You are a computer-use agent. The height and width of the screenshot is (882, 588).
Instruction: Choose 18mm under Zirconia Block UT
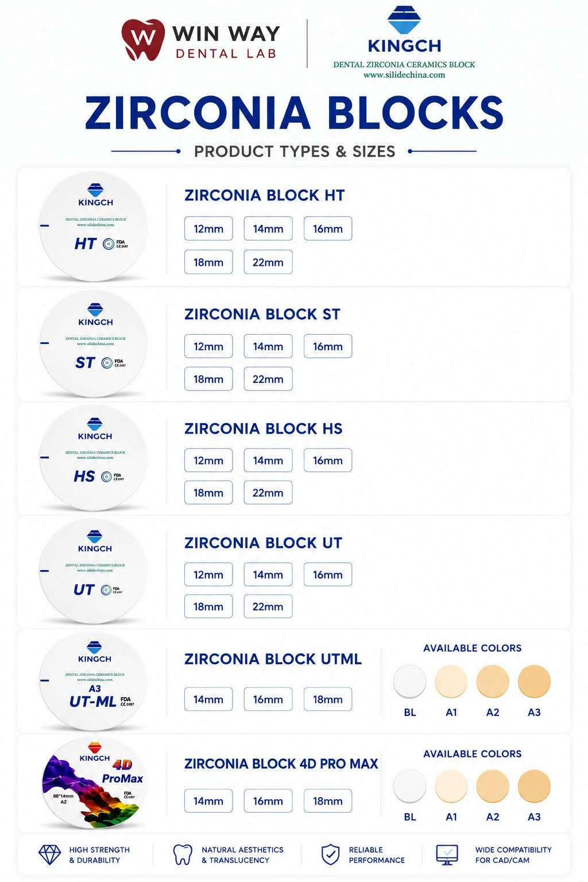pyautogui.click(x=208, y=606)
